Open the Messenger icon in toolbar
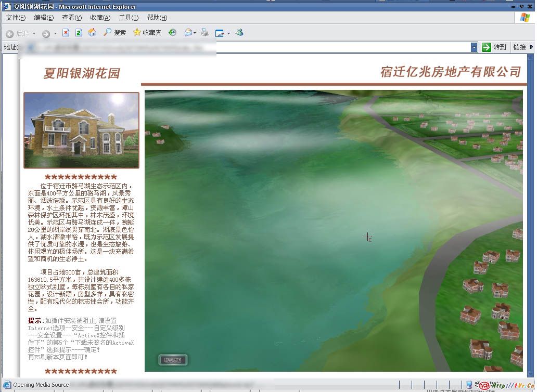 click(239, 33)
